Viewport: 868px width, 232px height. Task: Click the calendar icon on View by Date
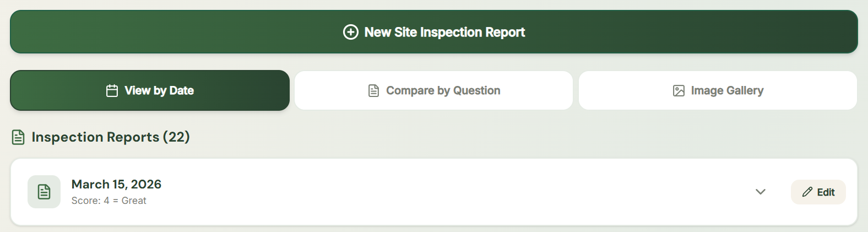112,90
